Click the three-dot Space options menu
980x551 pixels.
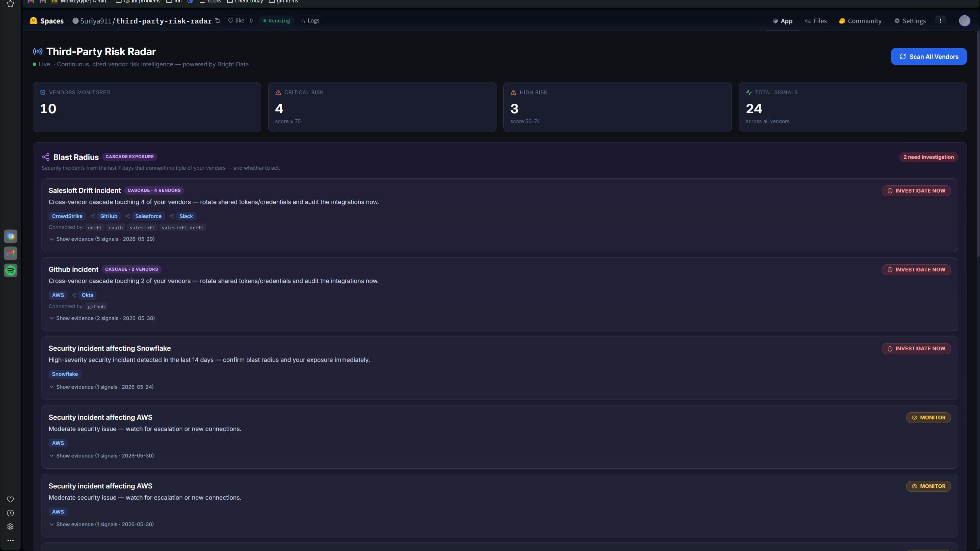pyautogui.click(x=941, y=20)
